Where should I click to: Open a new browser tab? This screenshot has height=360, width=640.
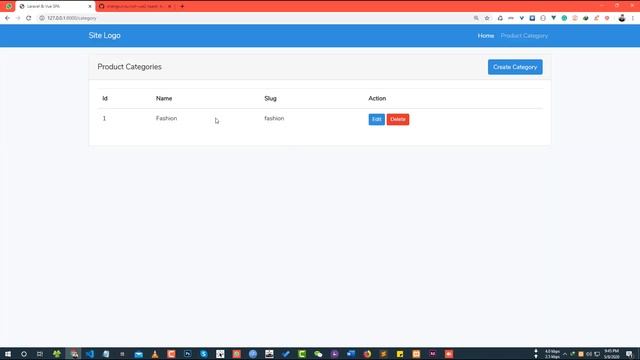tap(182, 6)
